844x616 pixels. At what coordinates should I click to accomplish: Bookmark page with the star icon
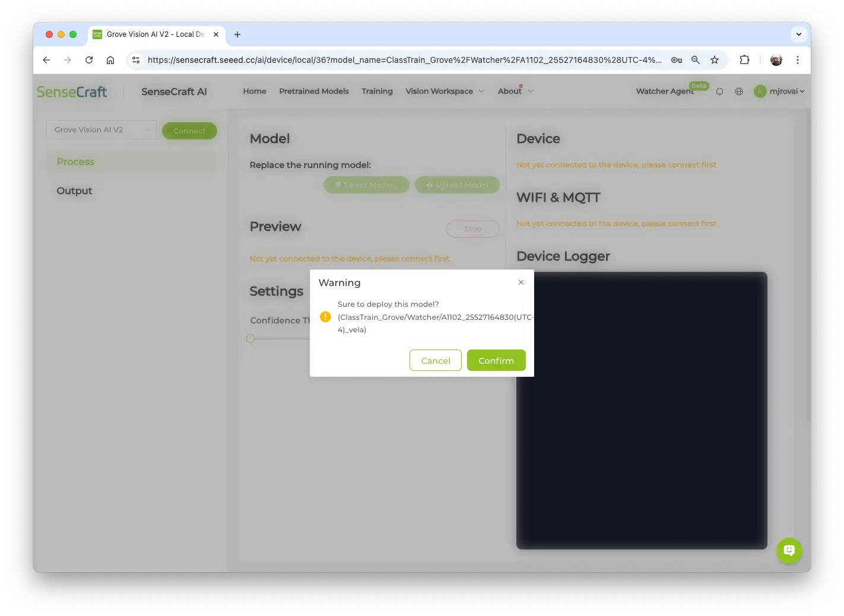(x=715, y=60)
